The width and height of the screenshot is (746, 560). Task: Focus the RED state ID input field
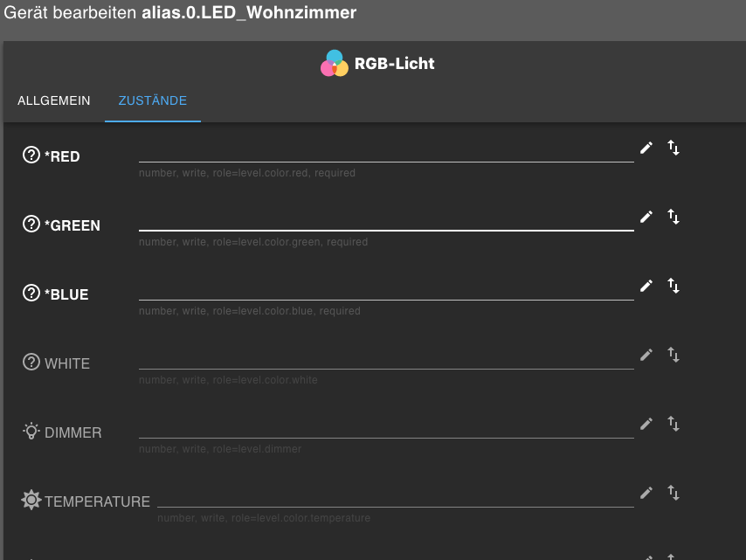pos(386,152)
